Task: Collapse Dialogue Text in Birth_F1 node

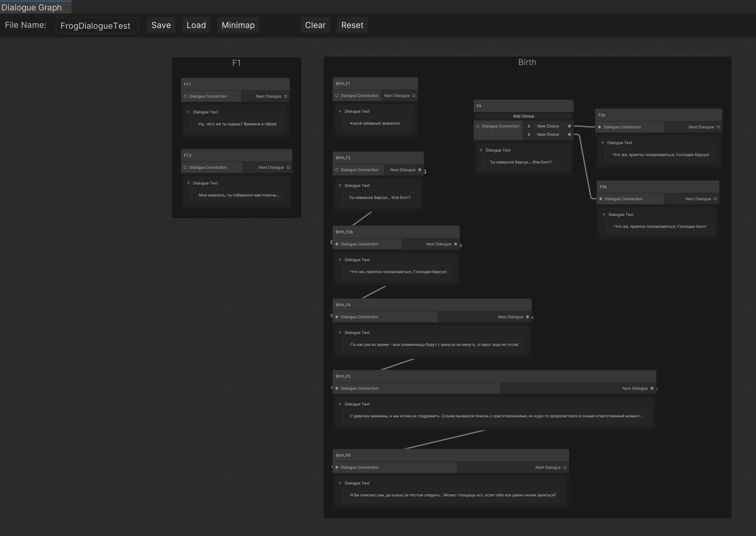Action: click(x=340, y=111)
